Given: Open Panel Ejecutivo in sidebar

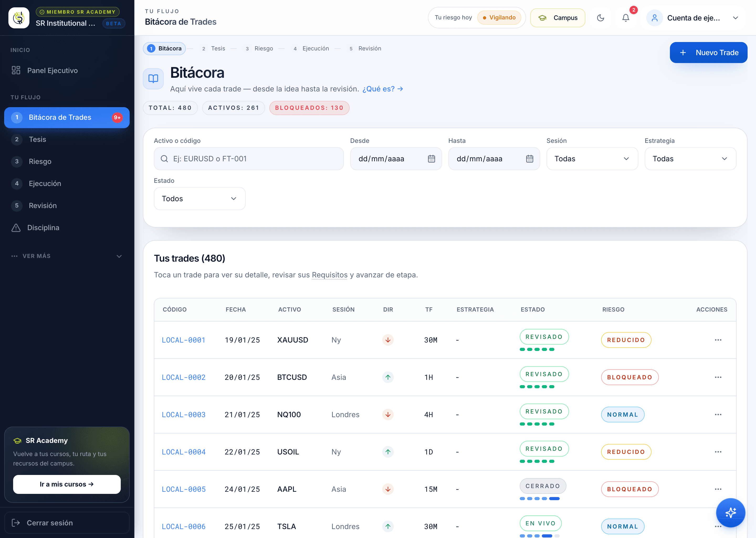Looking at the screenshot, I should [67, 70].
